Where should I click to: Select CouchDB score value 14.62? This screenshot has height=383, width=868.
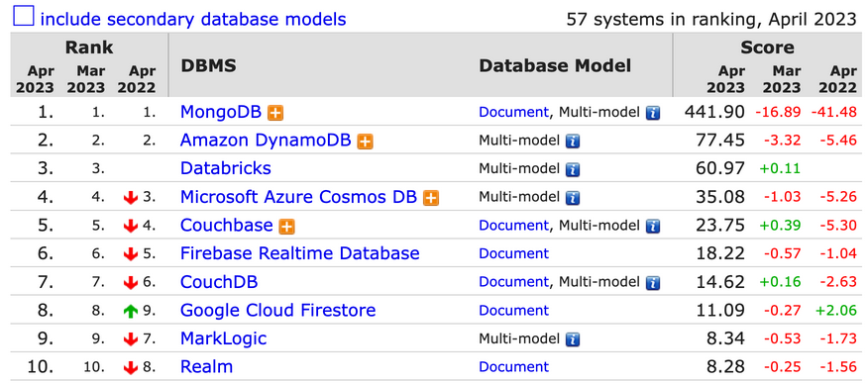[720, 282]
